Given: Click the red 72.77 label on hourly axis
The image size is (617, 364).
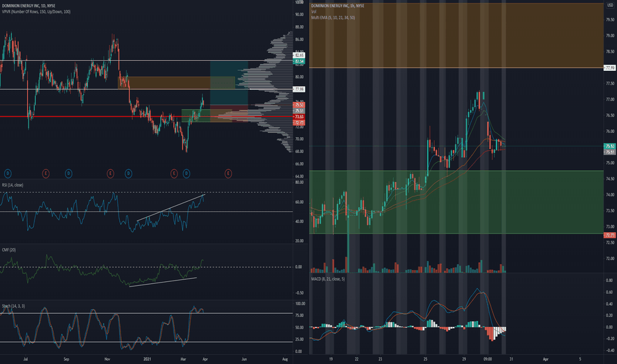Looking at the screenshot, I should [610, 236].
